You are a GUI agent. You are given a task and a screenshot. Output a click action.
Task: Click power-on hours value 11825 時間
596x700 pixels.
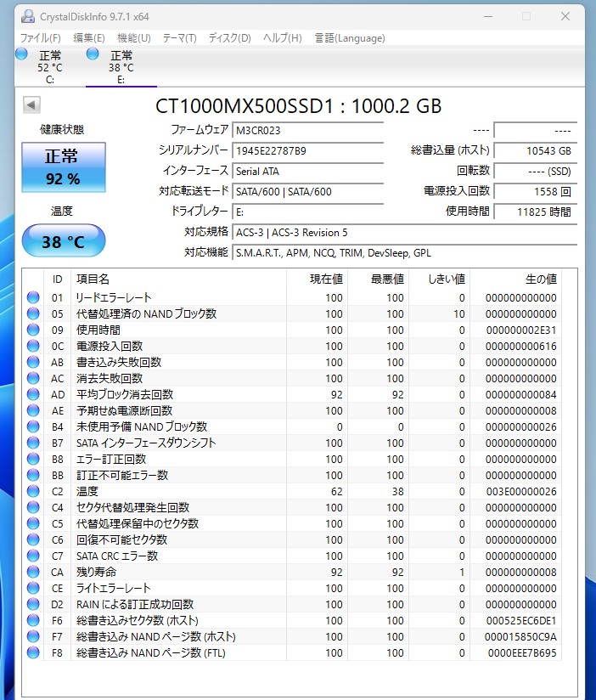click(x=536, y=212)
